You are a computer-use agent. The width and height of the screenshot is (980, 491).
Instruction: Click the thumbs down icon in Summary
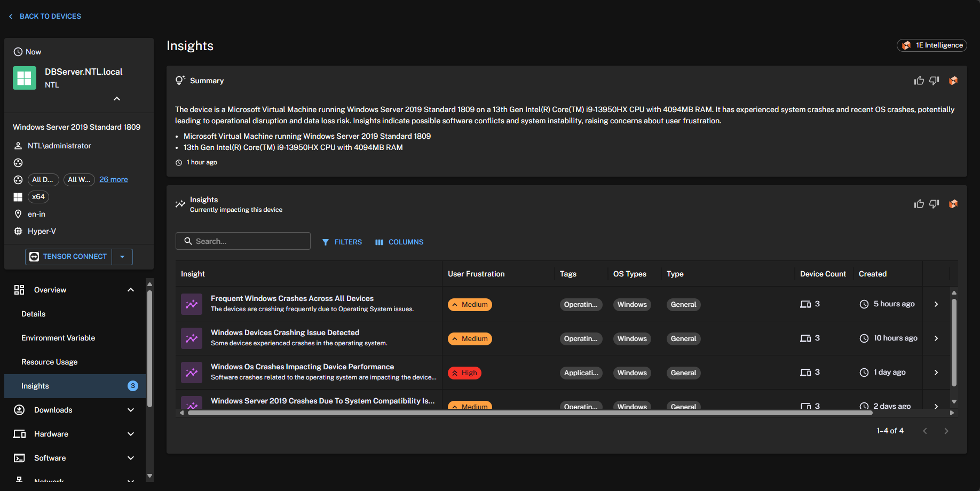pos(934,81)
